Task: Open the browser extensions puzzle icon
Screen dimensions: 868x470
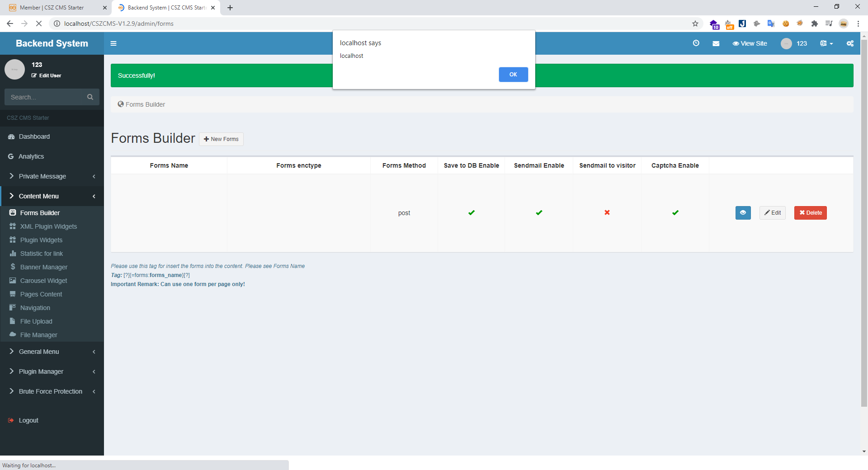Action: click(815, 23)
